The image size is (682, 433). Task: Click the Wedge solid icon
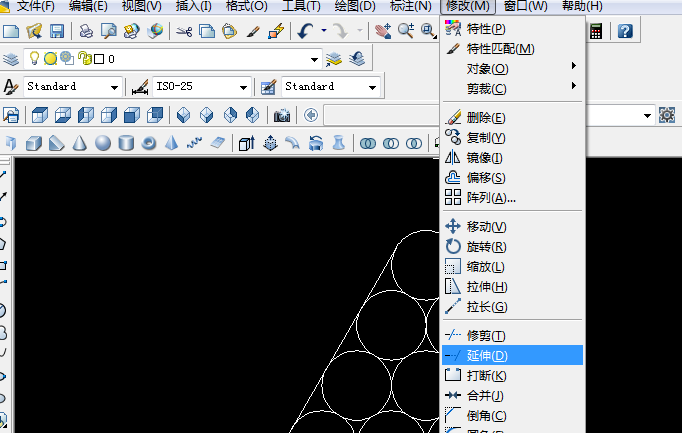point(57,143)
